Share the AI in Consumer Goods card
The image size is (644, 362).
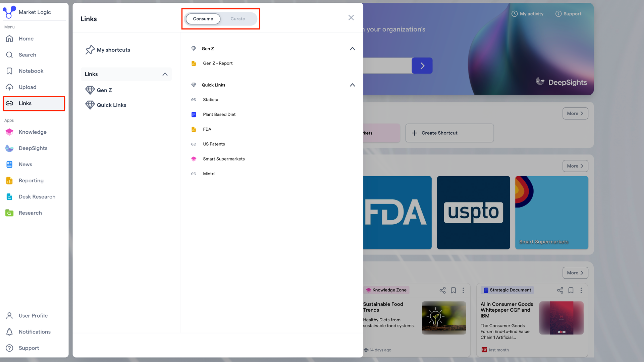pos(560,290)
